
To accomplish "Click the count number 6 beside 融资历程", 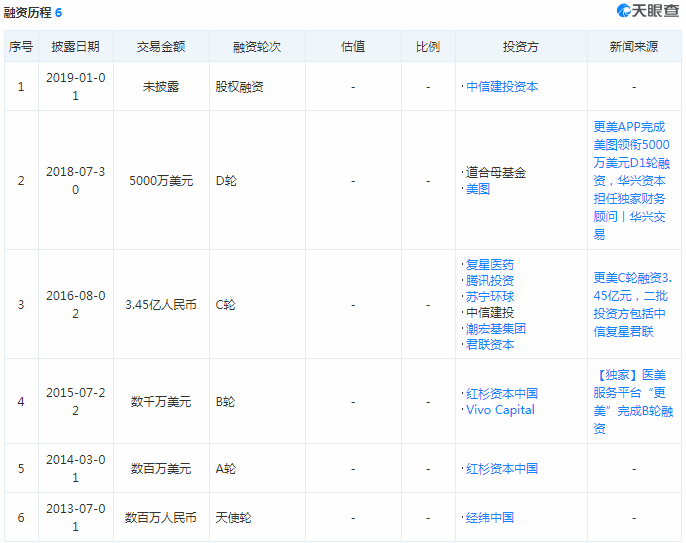I will coord(58,13).
